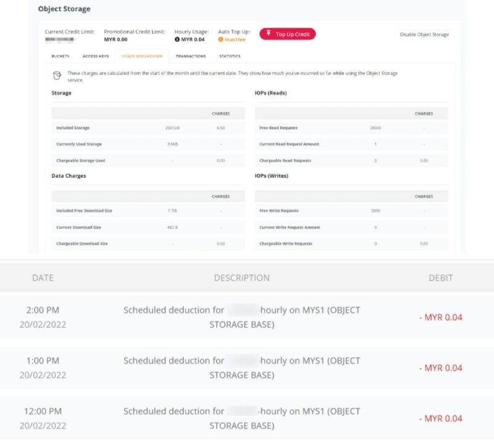Click the masked Current Credit Limit value
The width and height of the screenshot is (494, 448).
click(x=59, y=38)
